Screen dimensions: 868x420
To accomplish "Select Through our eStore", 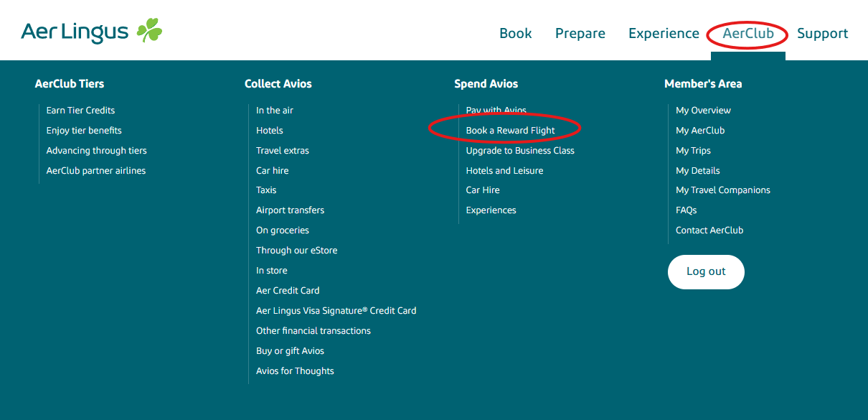I will tap(297, 251).
